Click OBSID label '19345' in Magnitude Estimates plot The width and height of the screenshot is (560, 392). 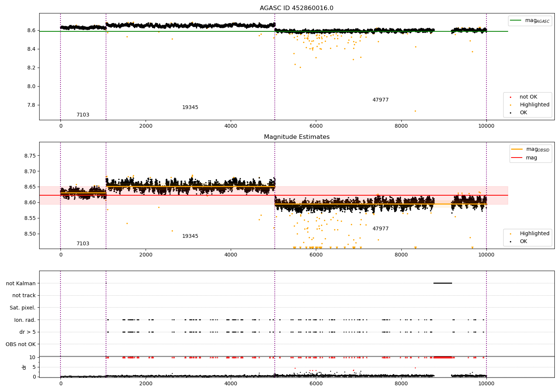[x=190, y=236]
